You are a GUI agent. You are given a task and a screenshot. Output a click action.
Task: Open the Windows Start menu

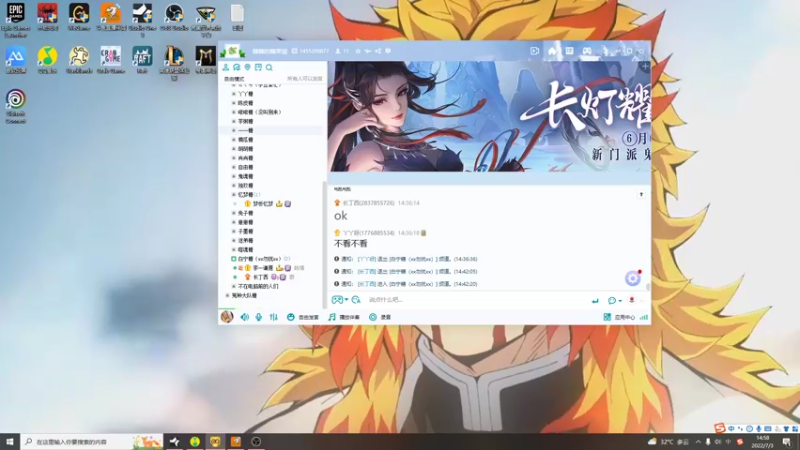point(10,441)
